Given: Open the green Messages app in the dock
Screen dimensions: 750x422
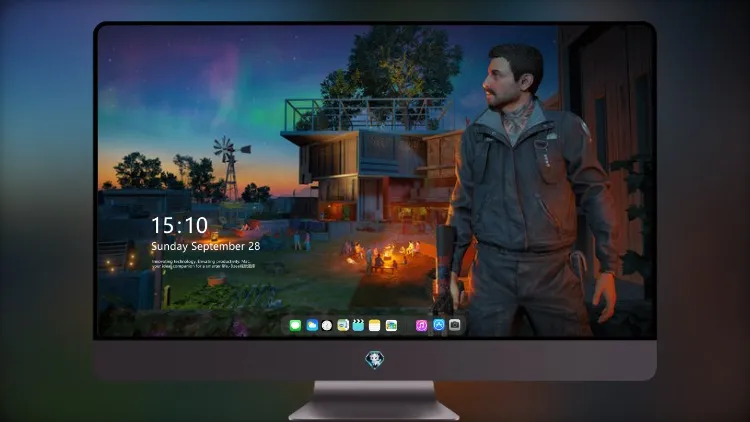Looking at the screenshot, I should (x=295, y=326).
